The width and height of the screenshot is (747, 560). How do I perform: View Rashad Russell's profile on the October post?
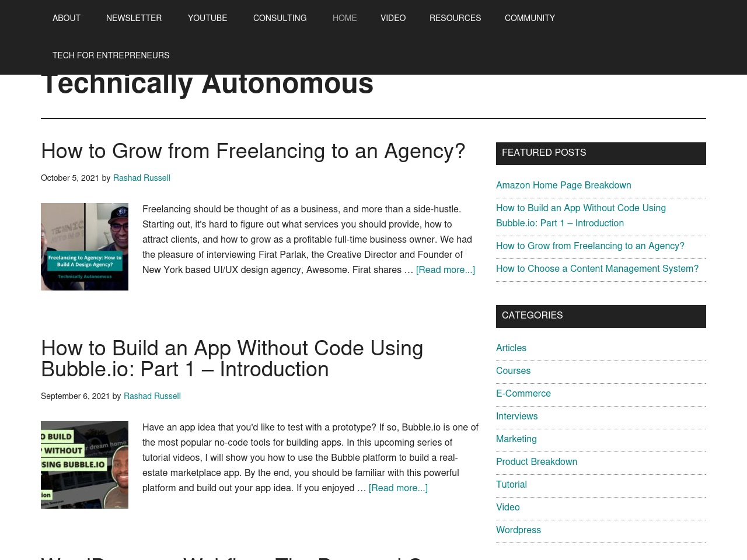pos(142,178)
